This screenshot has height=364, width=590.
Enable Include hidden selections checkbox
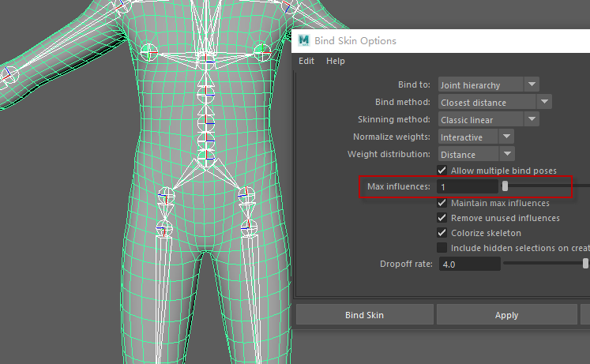pyautogui.click(x=442, y=248)
